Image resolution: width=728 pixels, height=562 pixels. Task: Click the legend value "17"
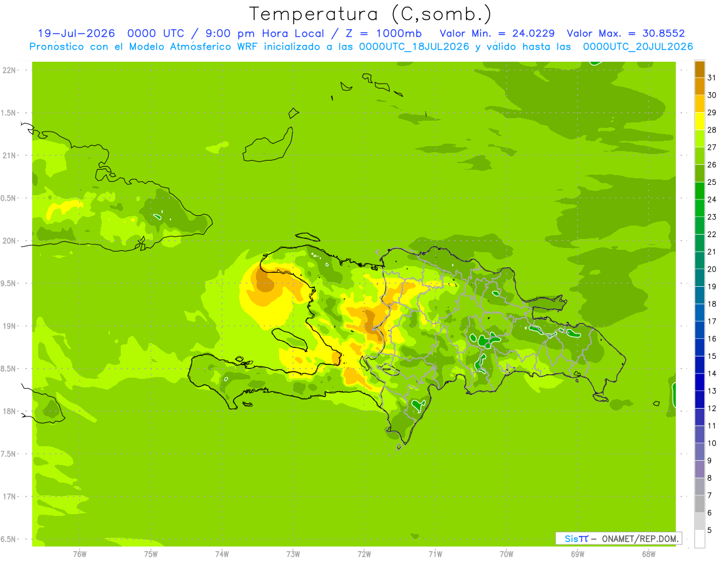pos(712,321)
